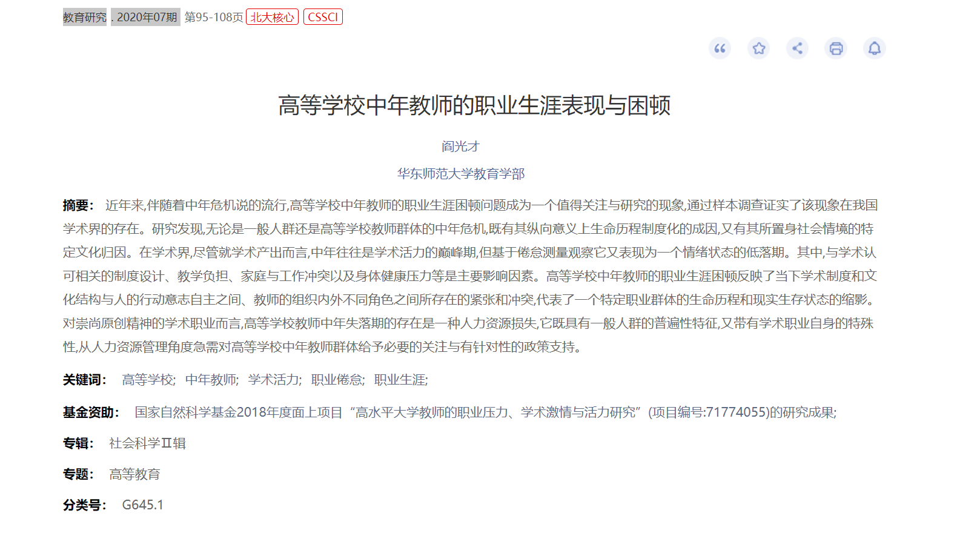Click the CSSCI badge
Image resolution: width=980 pixels, height=536 pixels.
[323, 17]
